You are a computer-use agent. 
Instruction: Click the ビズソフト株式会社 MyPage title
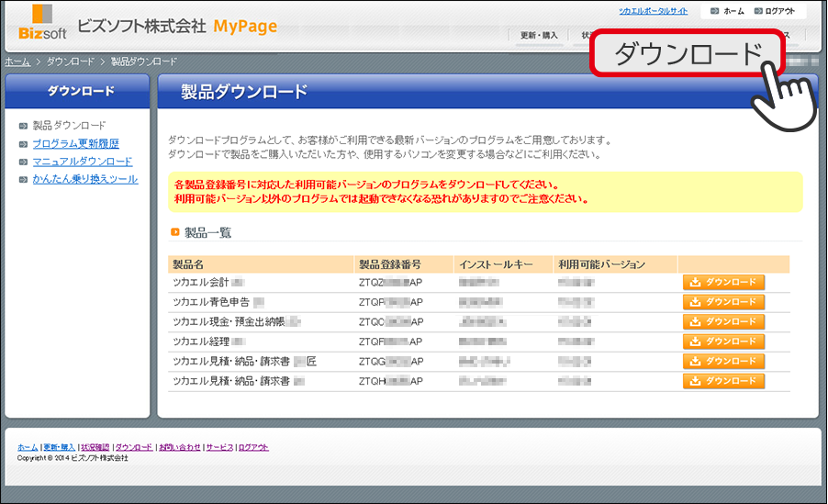point(177,26)
